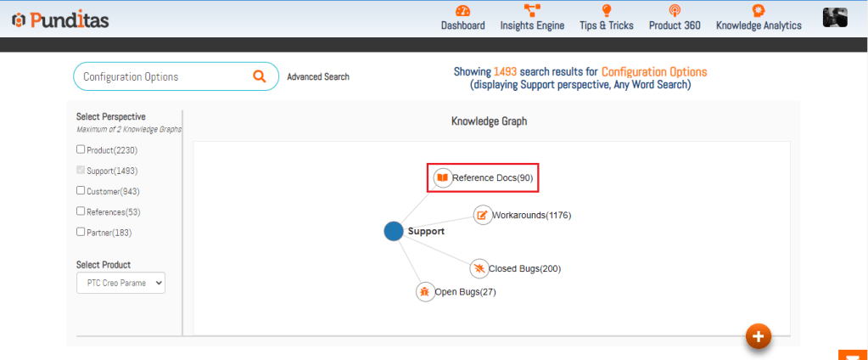Check the Partner(183) perspective box
This screenshot has height=360, width=868.
[81, 232]
